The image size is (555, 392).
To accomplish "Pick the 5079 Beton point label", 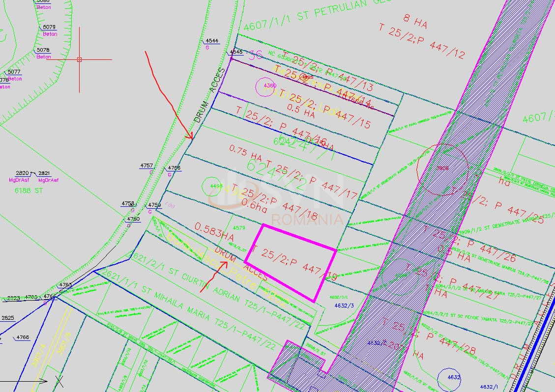I will pos(49,27).
